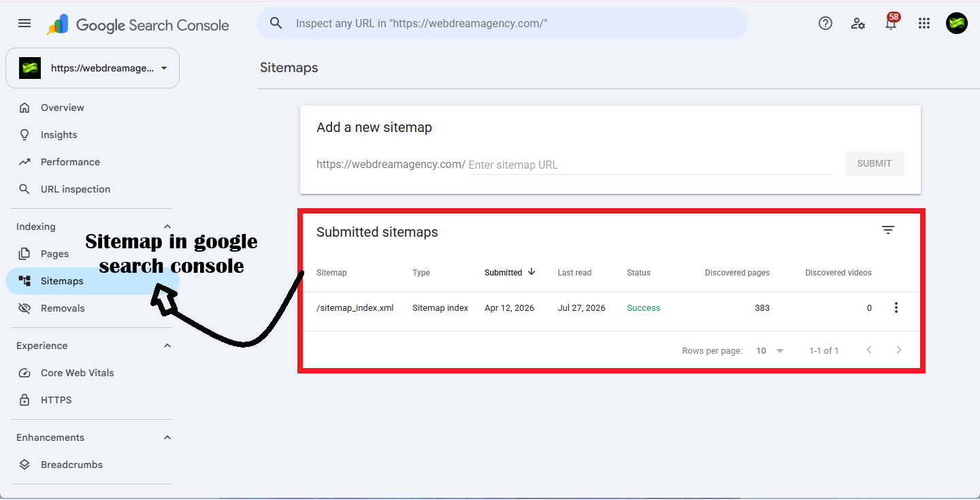Click the Breadcrumbs layers icon

(24, 465)
